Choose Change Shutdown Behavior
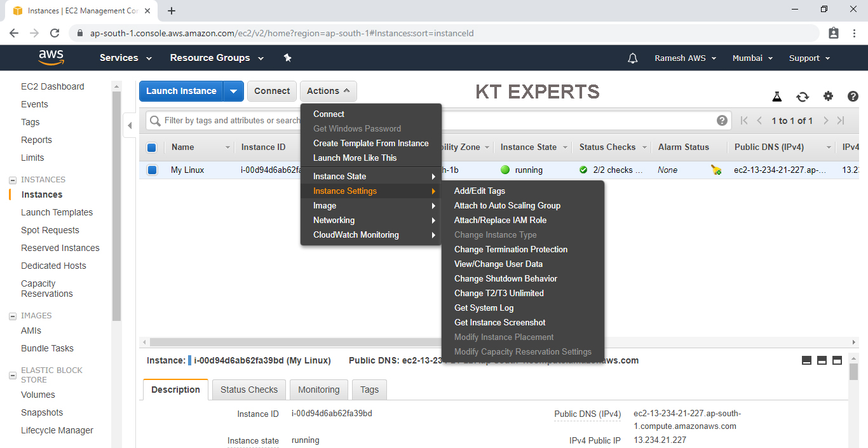The width and height of the screenshot is (868, 448). (x=506, y=279)
